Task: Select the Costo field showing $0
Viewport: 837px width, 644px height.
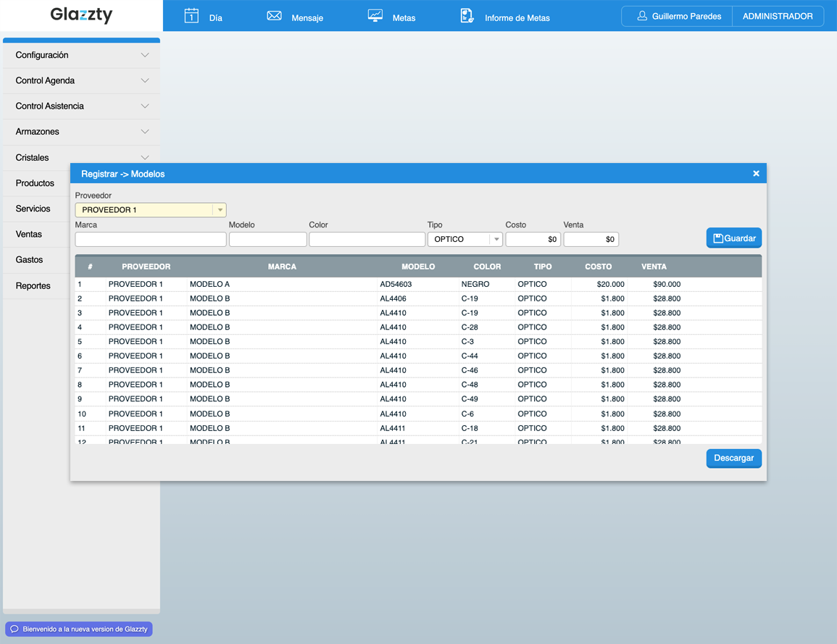Action: coord(533,239)
